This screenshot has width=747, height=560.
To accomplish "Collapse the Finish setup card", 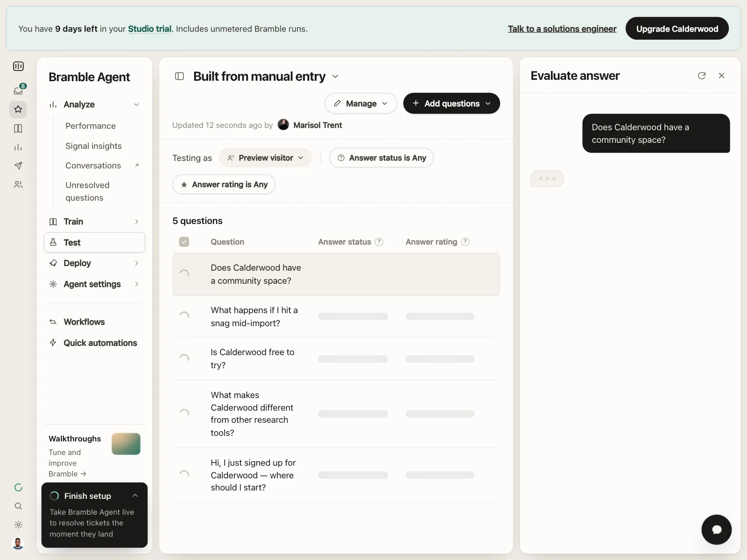I will [135, 496].
